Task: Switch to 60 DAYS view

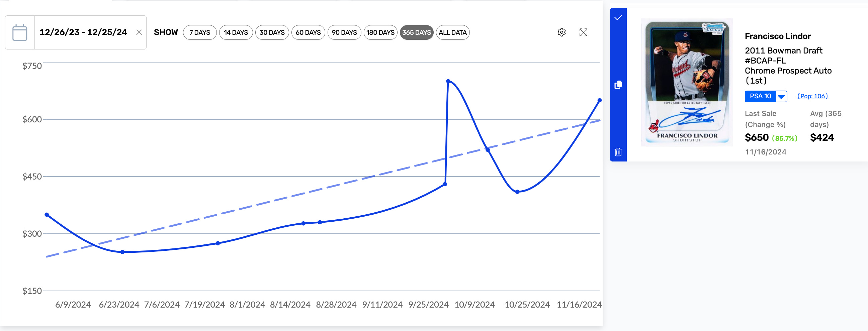Action: pos(308,32)
